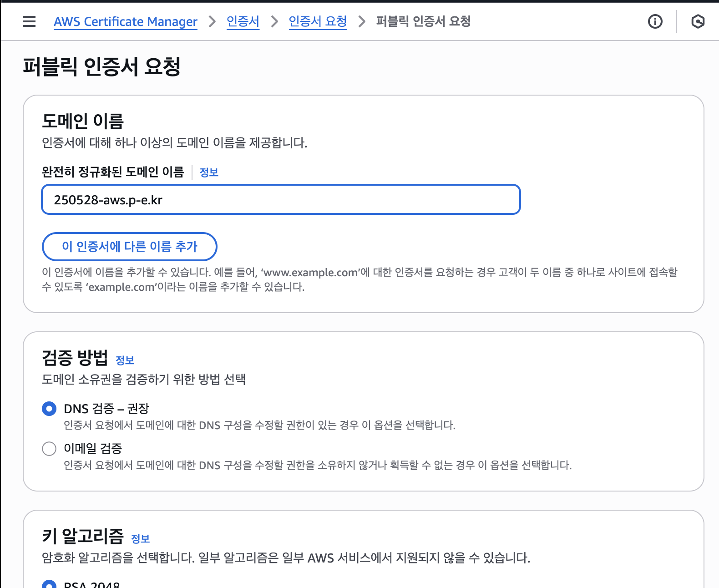The width and height of the screenshot is (719, 588).
Task: Select the DNS 검증 – 권장 radio button
Action: [x=49, y=409]
